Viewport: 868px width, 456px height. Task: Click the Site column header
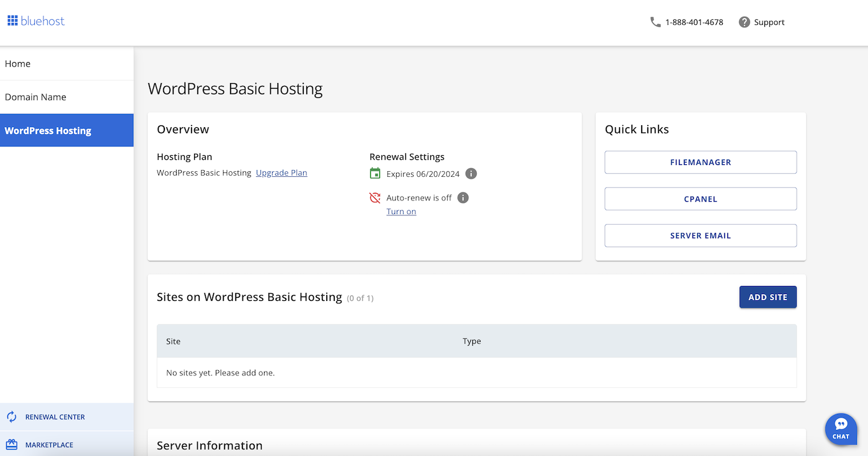click(x=174, y=341)
